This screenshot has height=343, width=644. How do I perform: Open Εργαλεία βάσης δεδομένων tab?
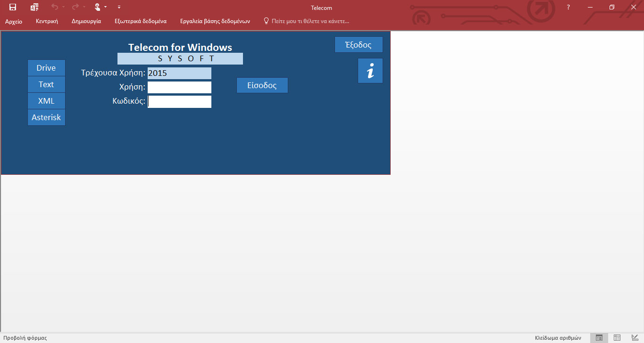pyautogui.click(x=215, y=21)
